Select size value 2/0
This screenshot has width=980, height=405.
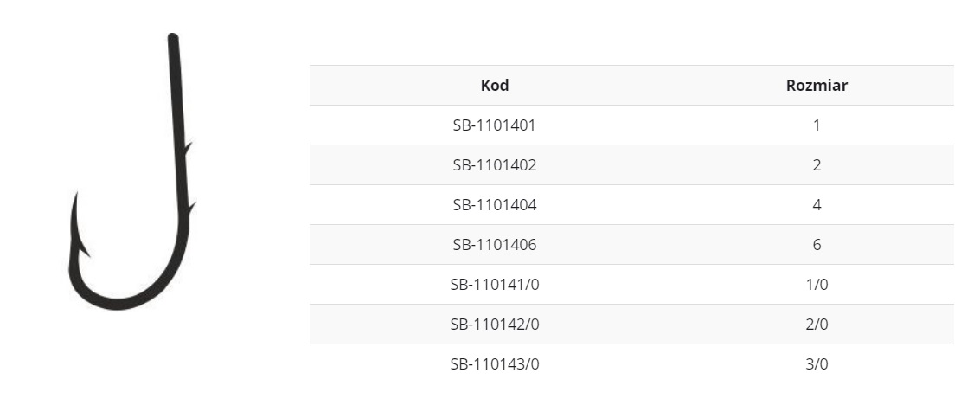[x=817, y=325]
